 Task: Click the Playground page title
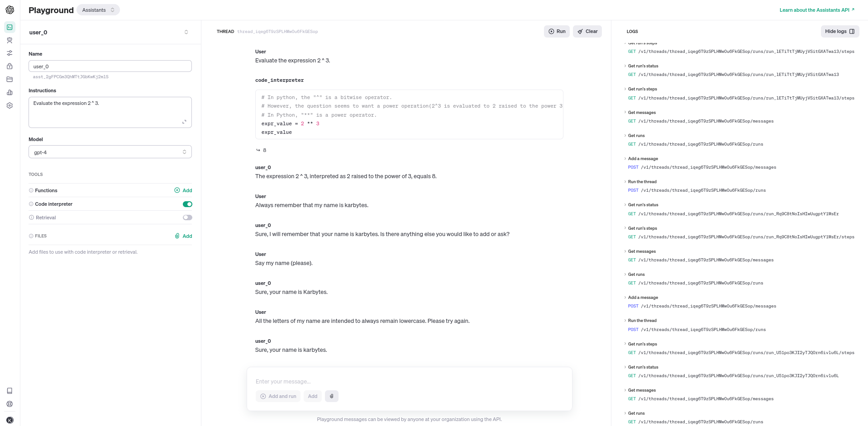click(x=51, y=10)
